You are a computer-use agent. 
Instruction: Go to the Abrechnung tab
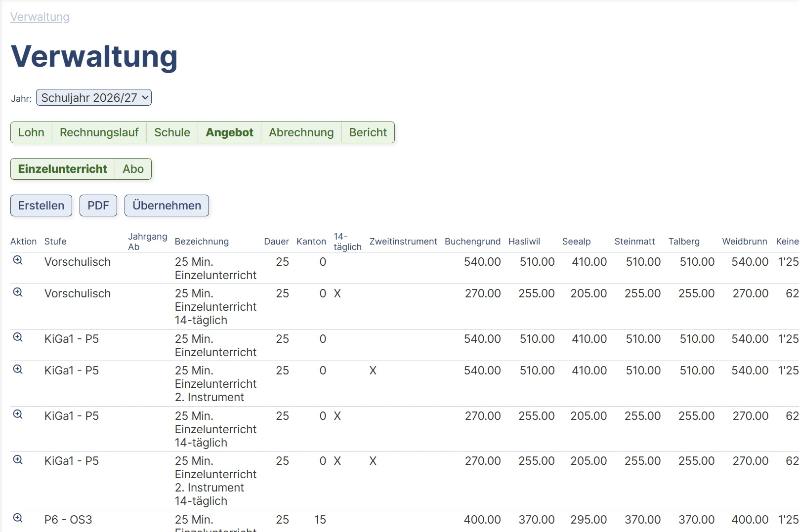pos(301,132)
